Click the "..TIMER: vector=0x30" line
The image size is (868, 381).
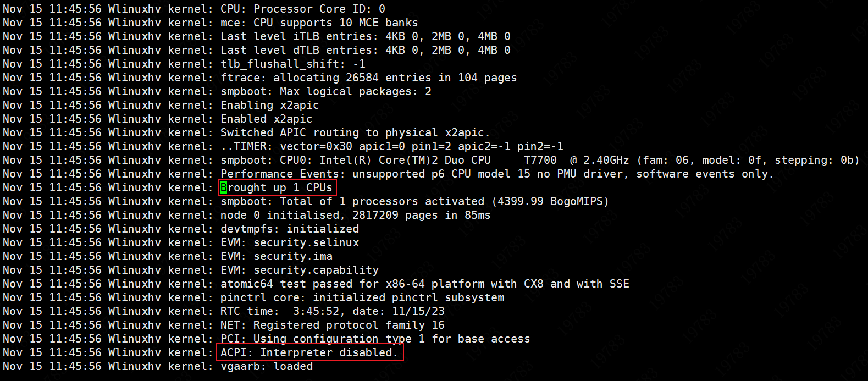(x=392, y=146)
